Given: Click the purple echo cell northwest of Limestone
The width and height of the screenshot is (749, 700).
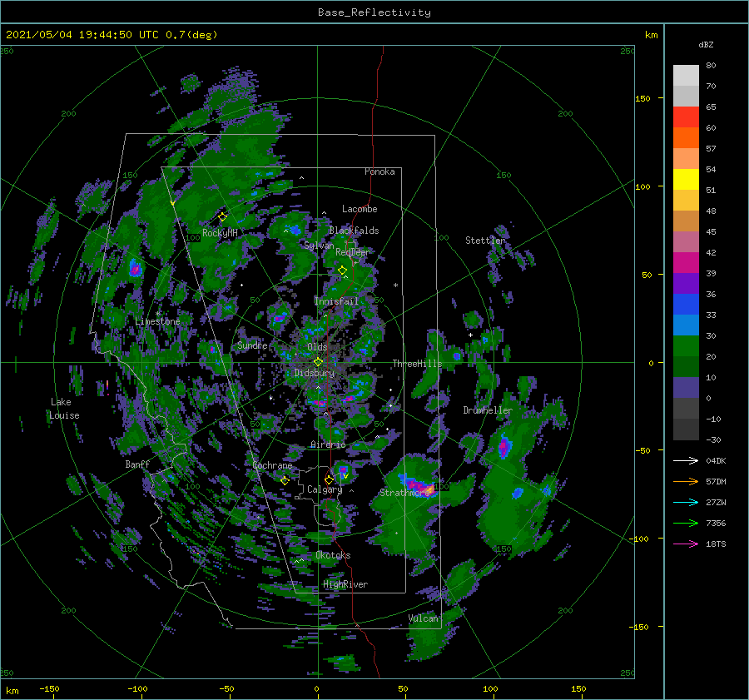Looking at the screenshot, I should (x=135, y=269).
